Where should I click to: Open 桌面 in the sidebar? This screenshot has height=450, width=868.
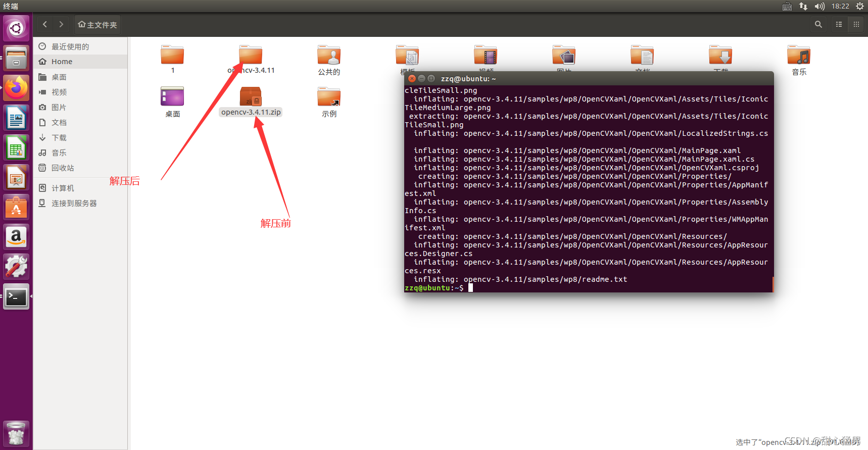point(80,77)
